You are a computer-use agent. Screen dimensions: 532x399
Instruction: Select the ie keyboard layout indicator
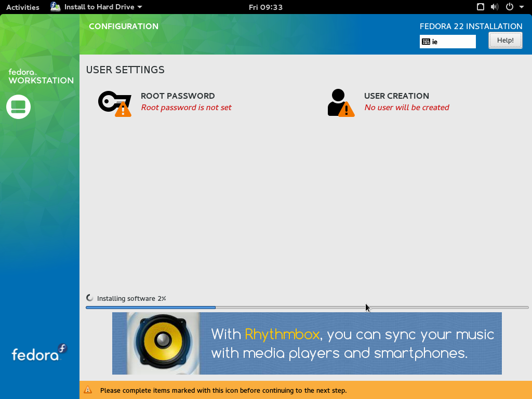tap(447, 42)
